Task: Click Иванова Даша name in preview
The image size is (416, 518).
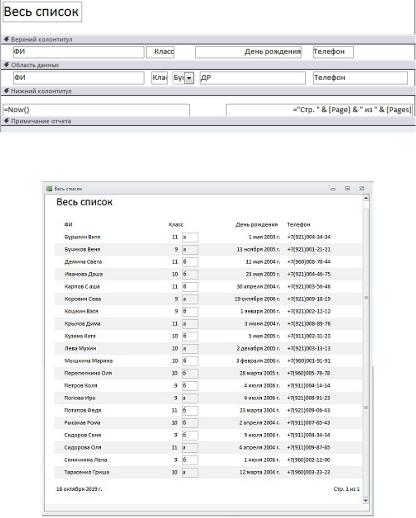Action: pos(83,274)
